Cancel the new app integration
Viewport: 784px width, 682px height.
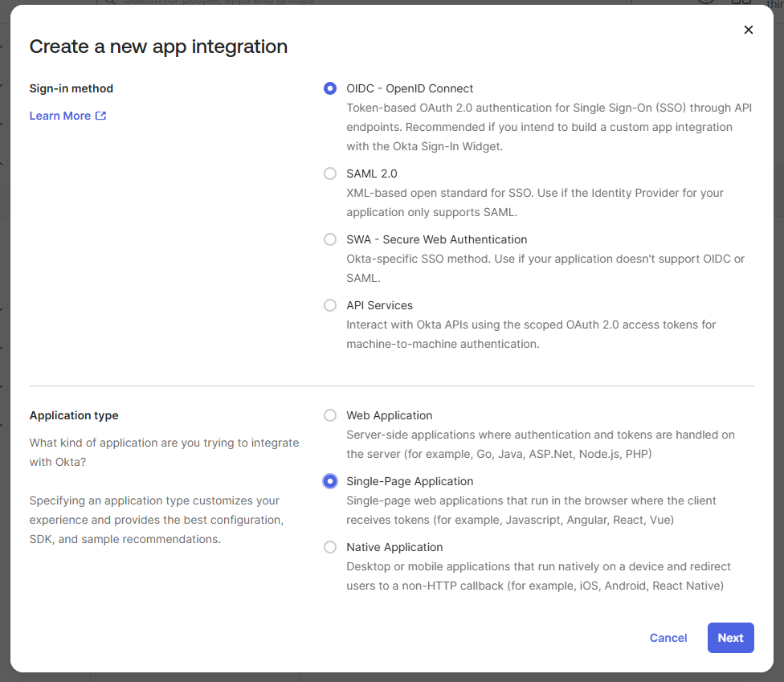(668, 638)
